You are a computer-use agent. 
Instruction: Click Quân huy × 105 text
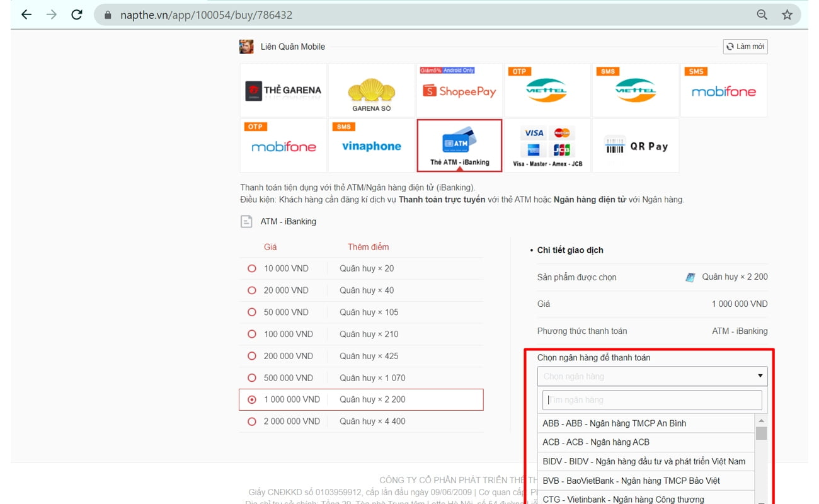pos(369,312)
